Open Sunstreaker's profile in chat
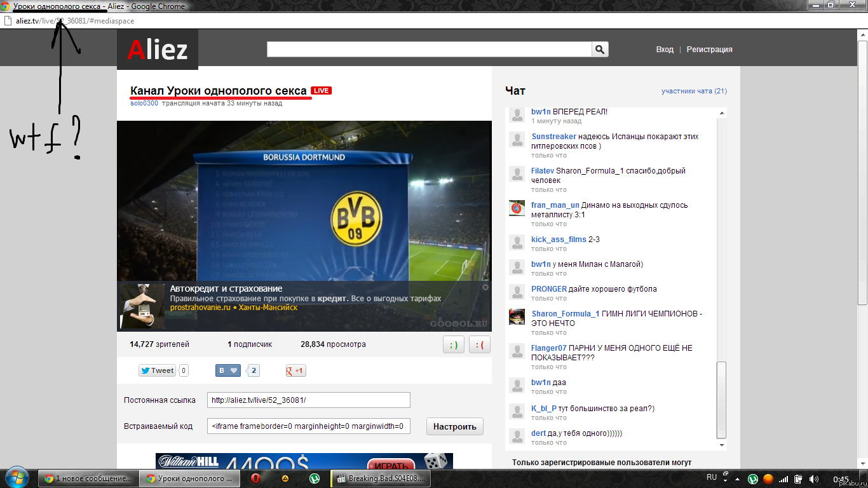868x488 pixels. (553, 137)
